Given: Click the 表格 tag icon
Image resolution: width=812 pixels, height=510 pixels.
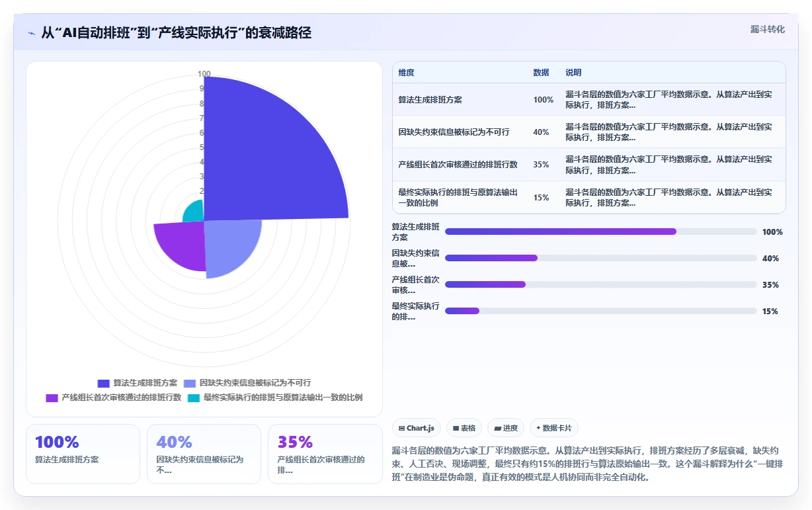Looking at the screenshot, I should 456,428.
